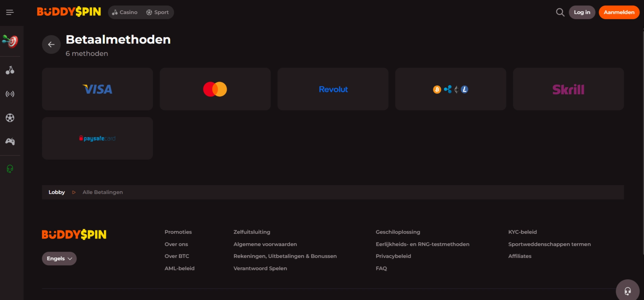This screenshot has width=644, height=300.
Task: Select the paysafecard payment method card
Action: (97, 138)
